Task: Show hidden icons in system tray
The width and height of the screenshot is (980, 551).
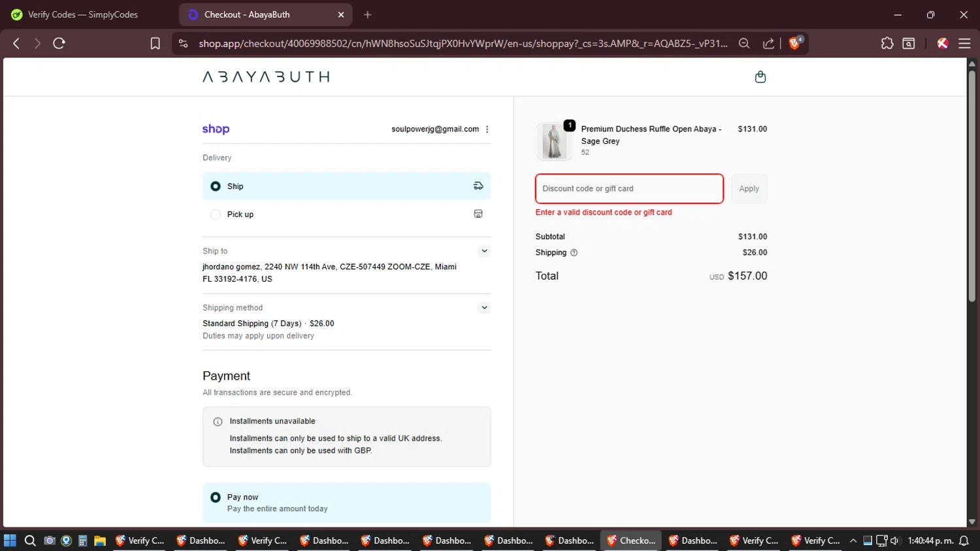Action: [853, 541]
